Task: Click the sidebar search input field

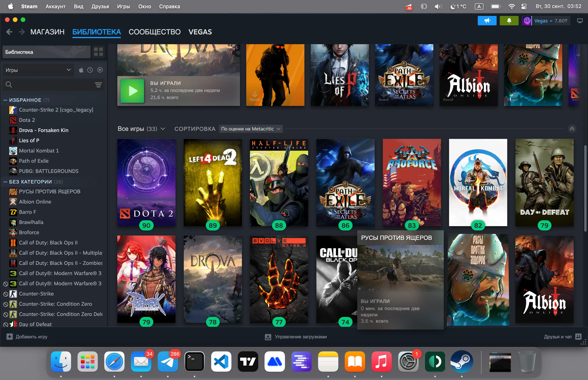Action: pyautogui.click(x=53, y=85)
